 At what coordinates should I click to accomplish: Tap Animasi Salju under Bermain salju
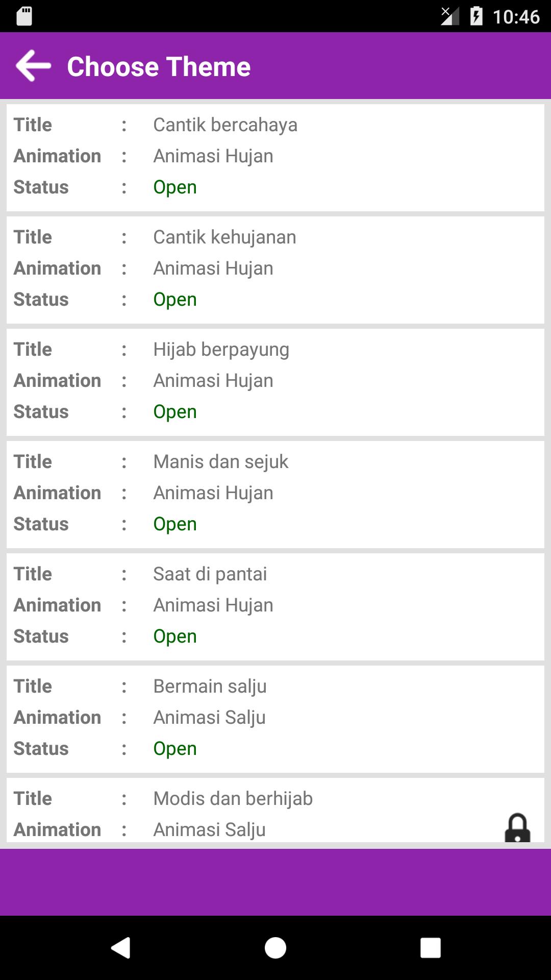tap(210, 718)
